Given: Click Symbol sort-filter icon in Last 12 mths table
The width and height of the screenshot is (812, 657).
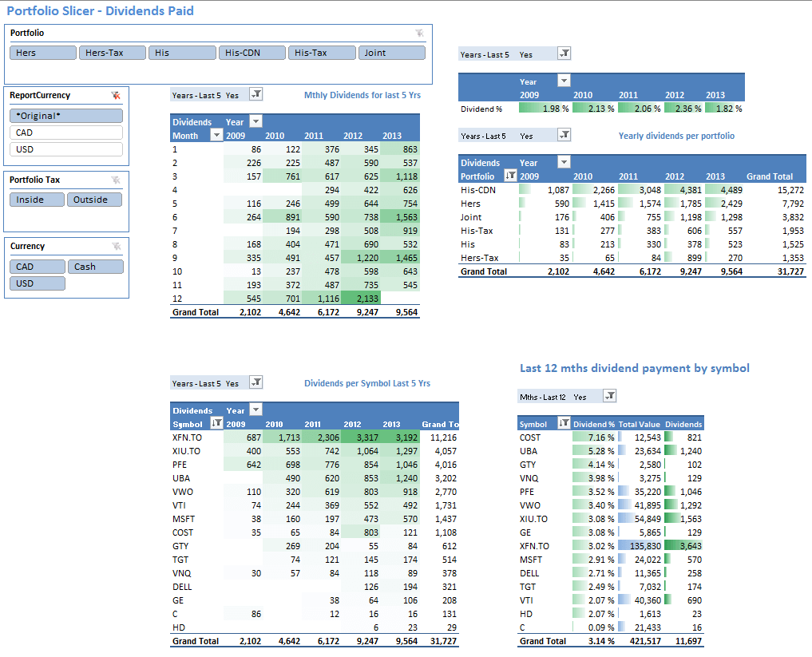Looking at the screenshot, I should point(564,424).
